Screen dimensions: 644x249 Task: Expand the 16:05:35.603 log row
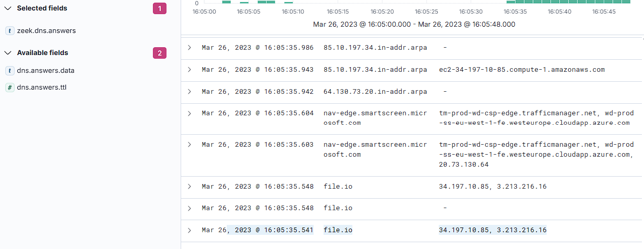pos(190,145)
